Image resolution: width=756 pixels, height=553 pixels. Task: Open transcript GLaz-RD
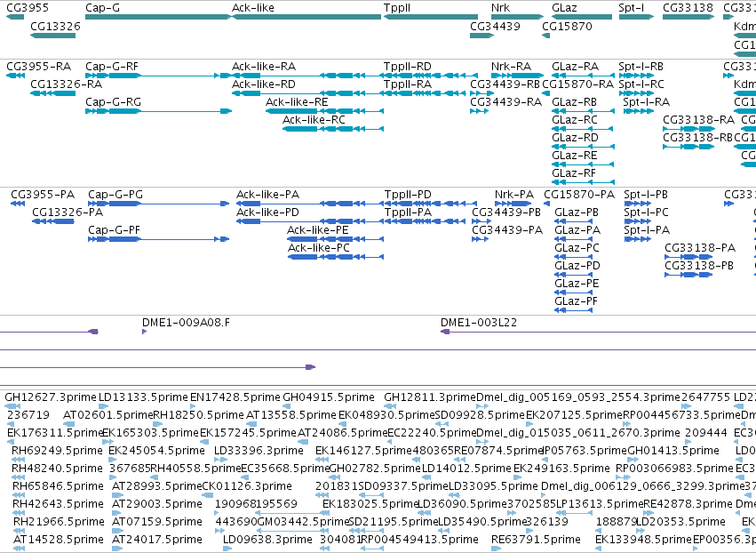pyautogui.click(x=584, y=146)
